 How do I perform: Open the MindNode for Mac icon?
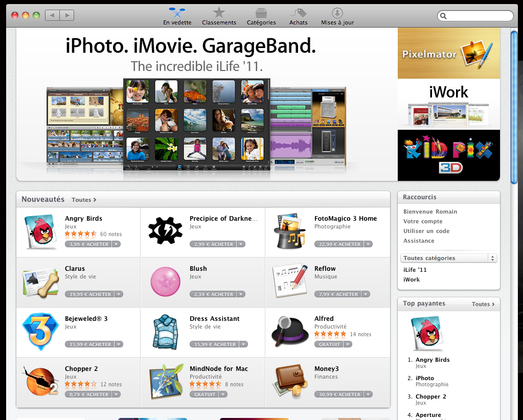166,381
